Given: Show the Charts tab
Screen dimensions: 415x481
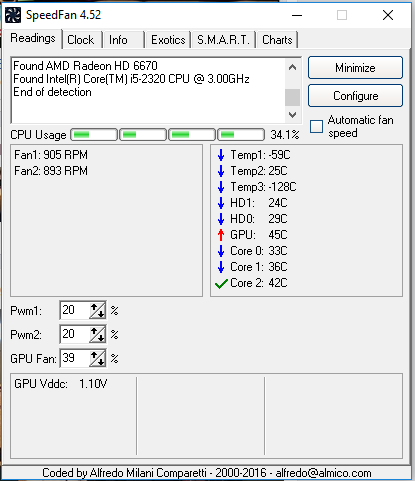Looking at the screenshot, I should (x=277, y=40).
